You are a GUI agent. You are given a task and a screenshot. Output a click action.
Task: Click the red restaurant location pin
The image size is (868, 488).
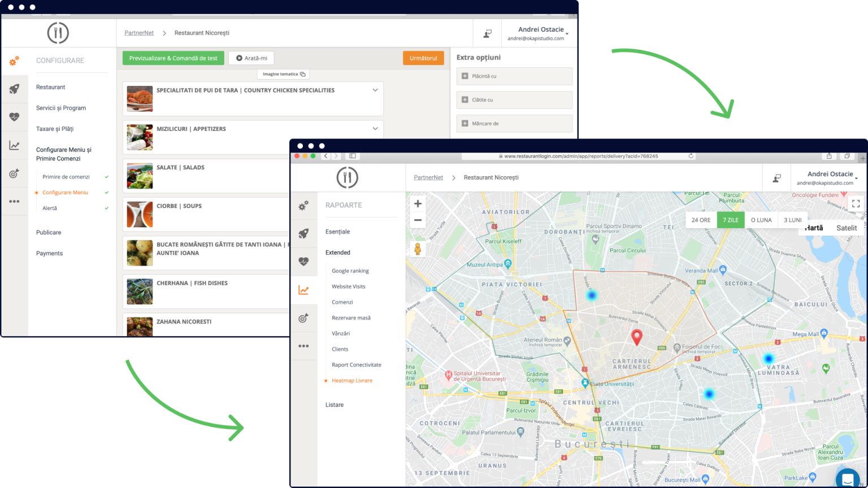coord(636,337)
